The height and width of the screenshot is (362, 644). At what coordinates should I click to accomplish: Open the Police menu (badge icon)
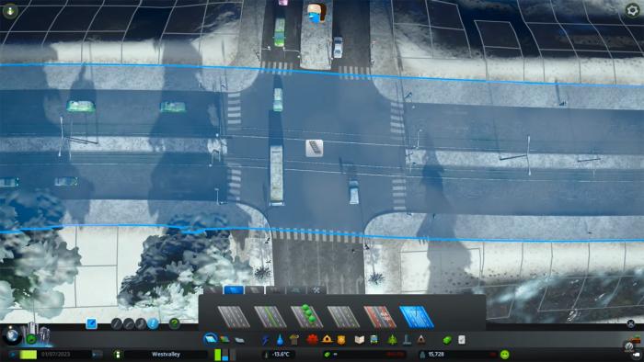click(x=341, y=339)
